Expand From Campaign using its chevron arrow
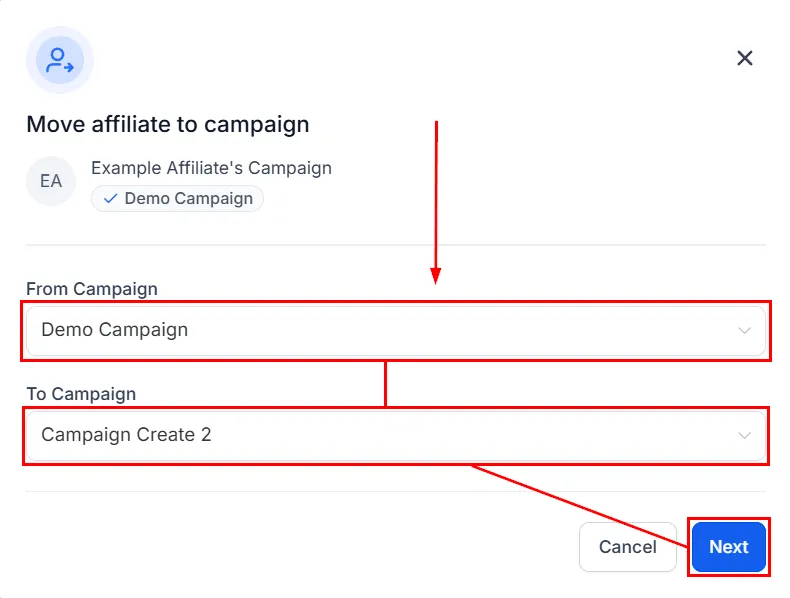790x598 pixels. click(745, 330)
